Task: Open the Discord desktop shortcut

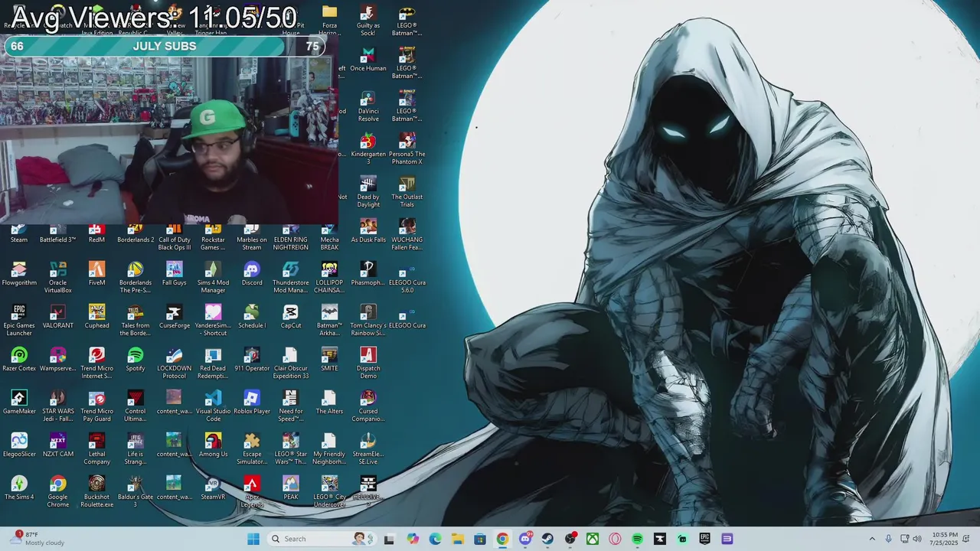Action: (x=252, y=274)
